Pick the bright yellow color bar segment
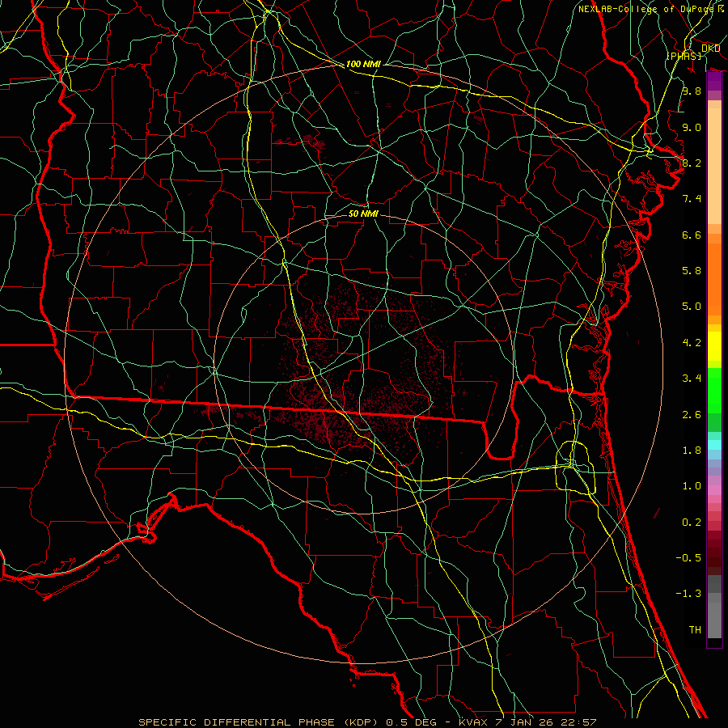 tap(714, 346)
